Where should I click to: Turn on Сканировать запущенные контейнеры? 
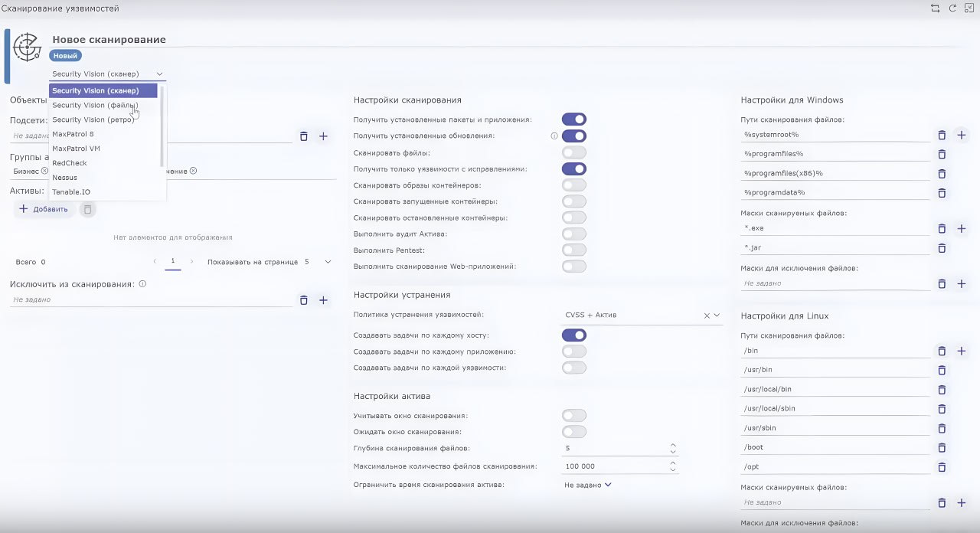574,201
